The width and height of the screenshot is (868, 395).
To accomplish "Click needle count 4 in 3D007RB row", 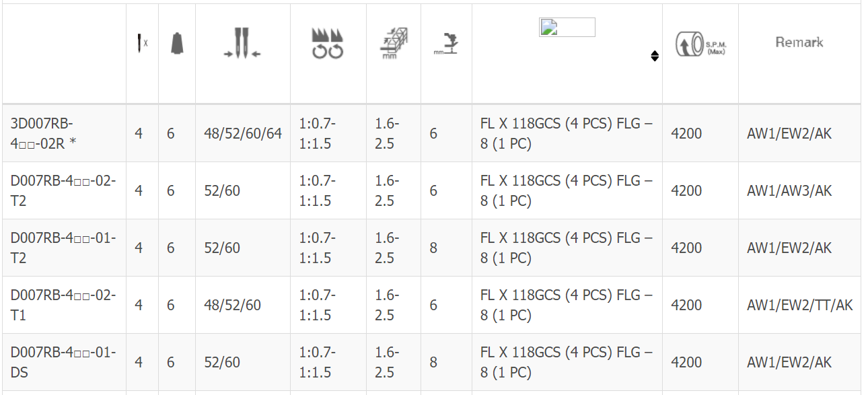I will pos(139,133).
